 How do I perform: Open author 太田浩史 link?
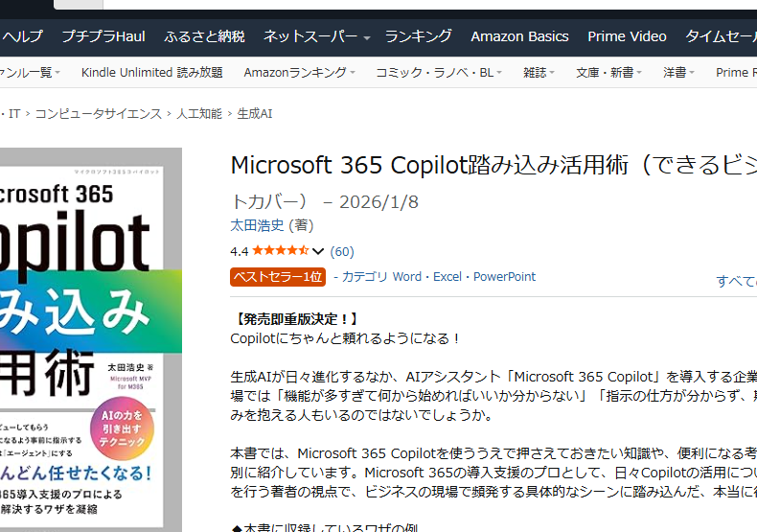tap(257, 225)
